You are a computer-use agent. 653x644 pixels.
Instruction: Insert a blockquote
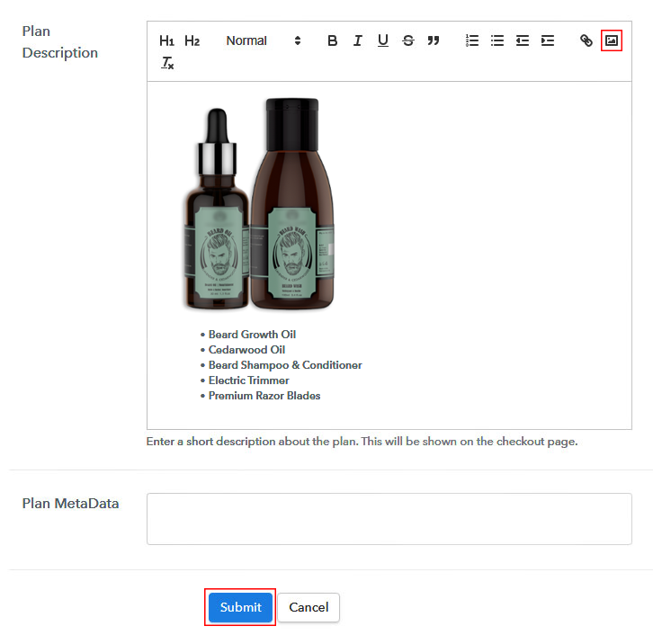click(434, 40)
